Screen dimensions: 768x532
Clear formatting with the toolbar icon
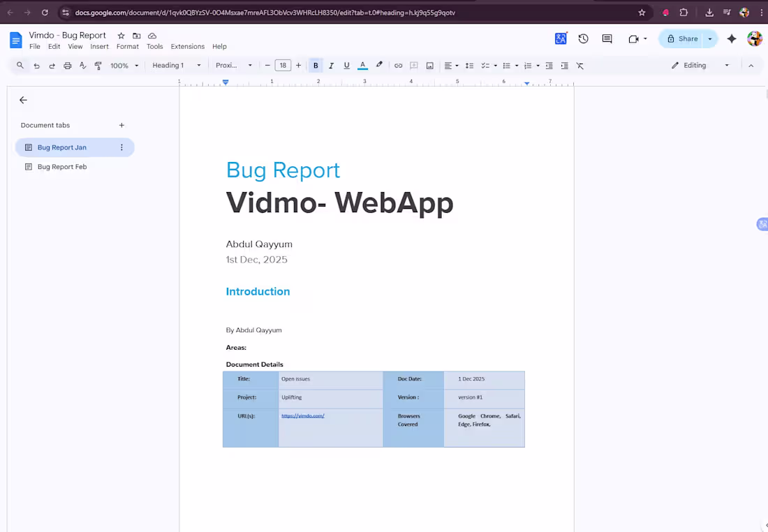pyautogui.click(x=579, y=65)
